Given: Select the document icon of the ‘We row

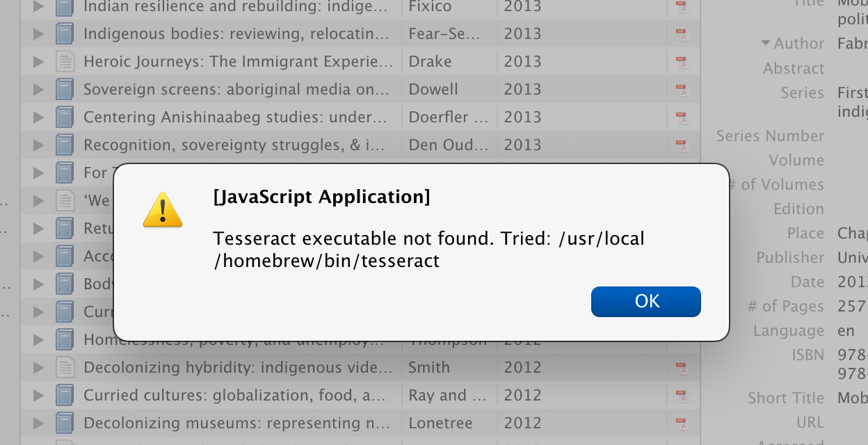Looking at the screenshot, I should coord(65,200).
